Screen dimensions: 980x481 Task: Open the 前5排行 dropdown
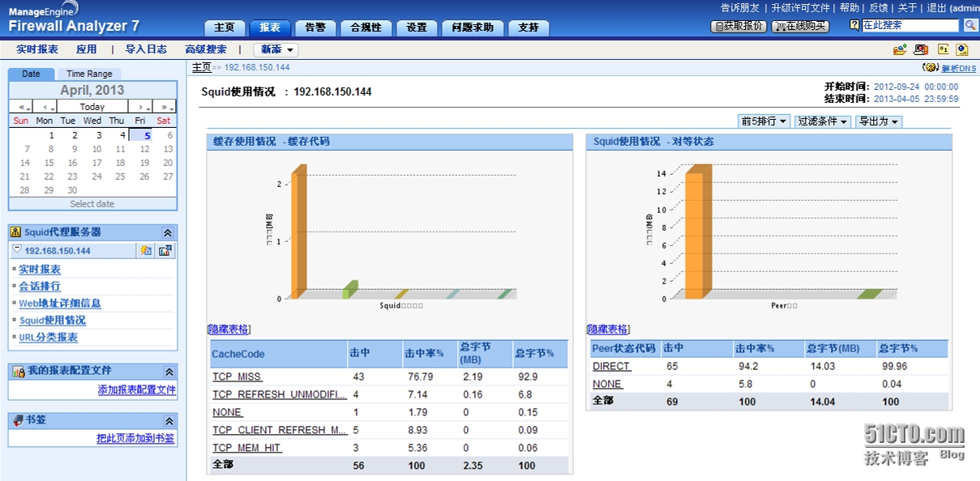[x=764, y=121]
